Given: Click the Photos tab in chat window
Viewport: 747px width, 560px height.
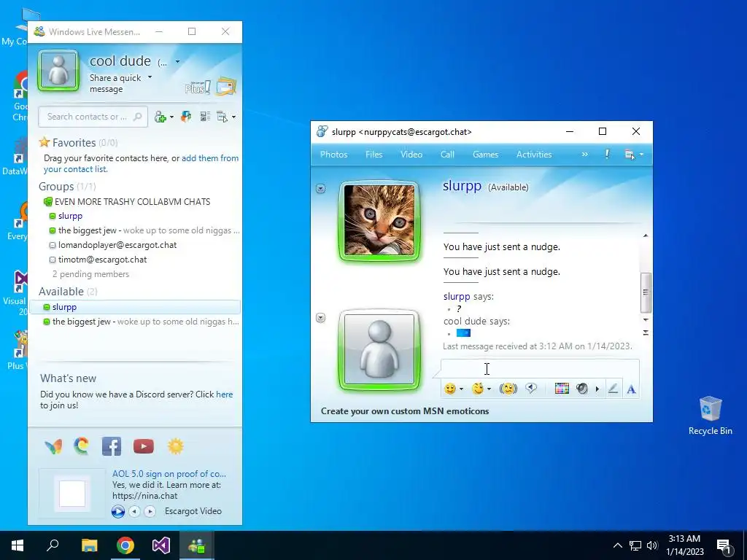Looking at the screenshot, I should pos(333,155).
